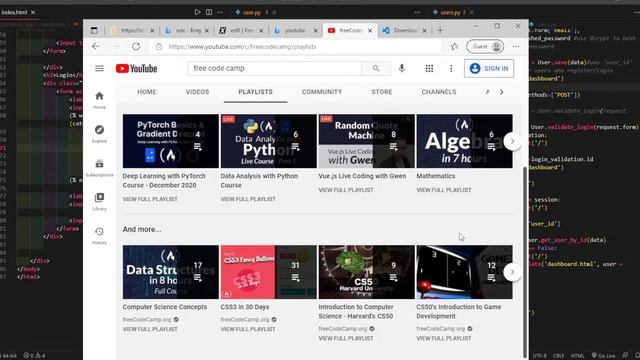The width and height of the screenshot is (640, 360).
Task: Open the CS50 Harvard playlist thumbnail
Action: coord(367,272)
